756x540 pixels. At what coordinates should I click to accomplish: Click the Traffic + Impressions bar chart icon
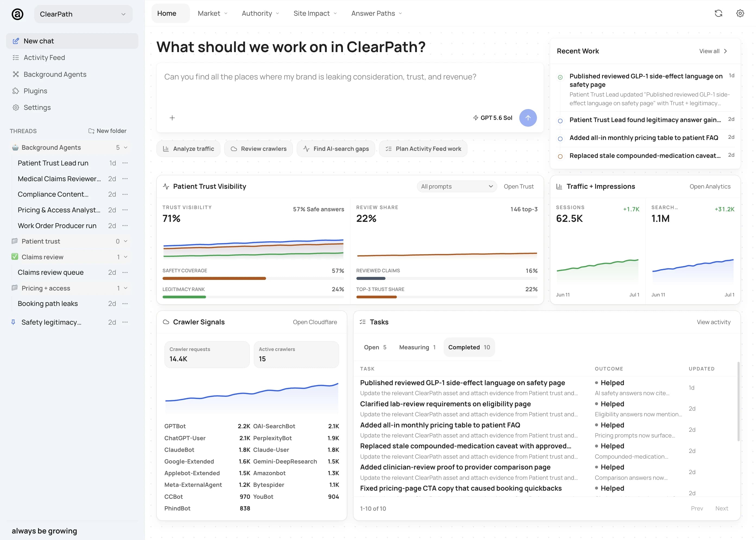point(559,187)
